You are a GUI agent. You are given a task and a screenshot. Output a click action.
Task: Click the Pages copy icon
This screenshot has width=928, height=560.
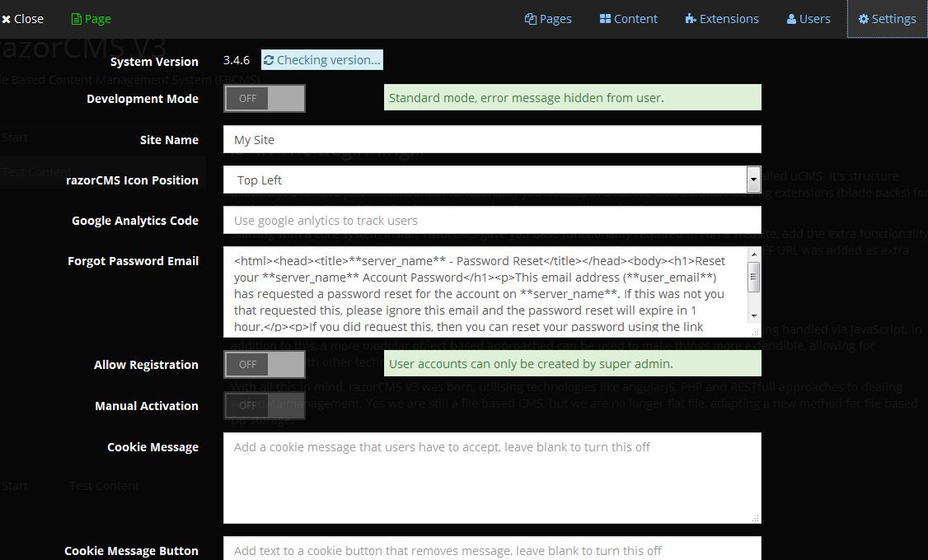[x=530, y=19]
